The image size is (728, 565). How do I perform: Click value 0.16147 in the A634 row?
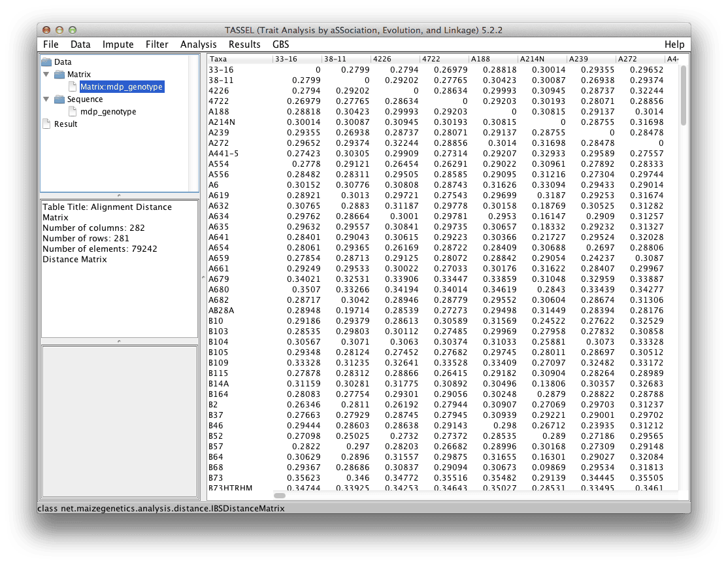click(548, 216)
